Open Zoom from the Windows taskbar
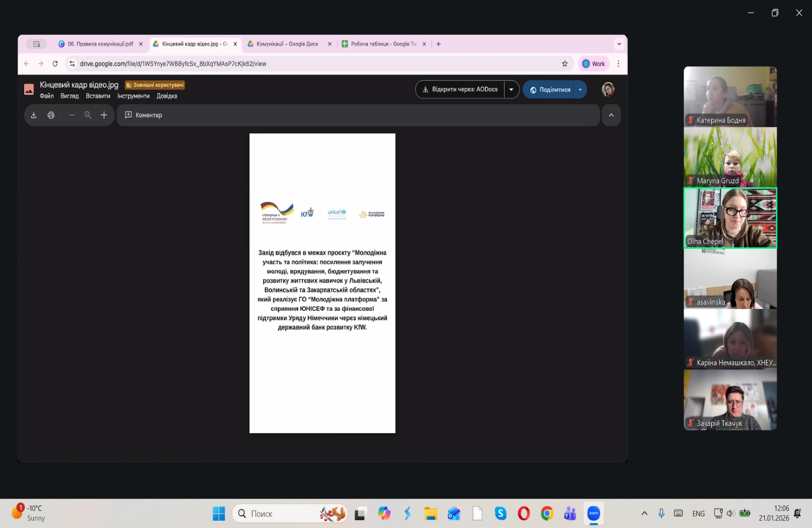Screen dimensions: 812x528 [593, 513]
